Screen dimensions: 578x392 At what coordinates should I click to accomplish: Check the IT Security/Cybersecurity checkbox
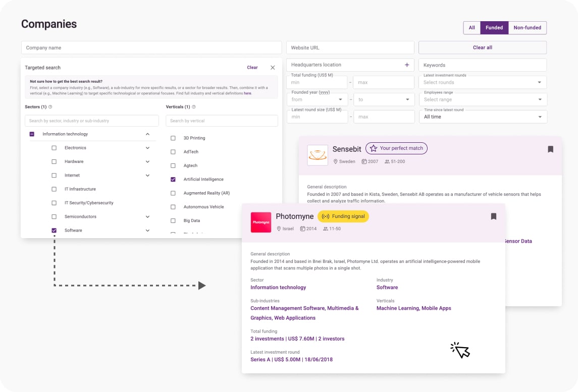pos(54,203)
